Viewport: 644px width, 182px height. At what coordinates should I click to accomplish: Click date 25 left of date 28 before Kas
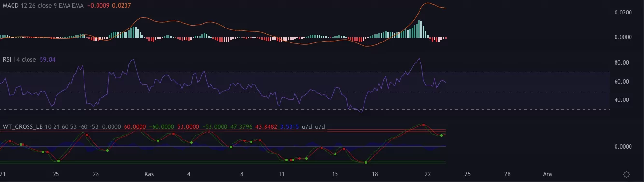[x=56, y=174]
